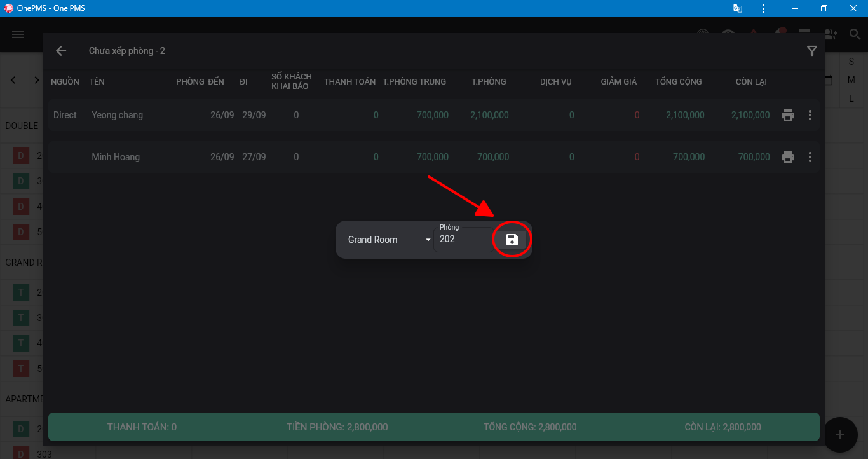Save the room 202 assignment
The height and width of the screenshot is (459, 868).
[x=512, y=240]
